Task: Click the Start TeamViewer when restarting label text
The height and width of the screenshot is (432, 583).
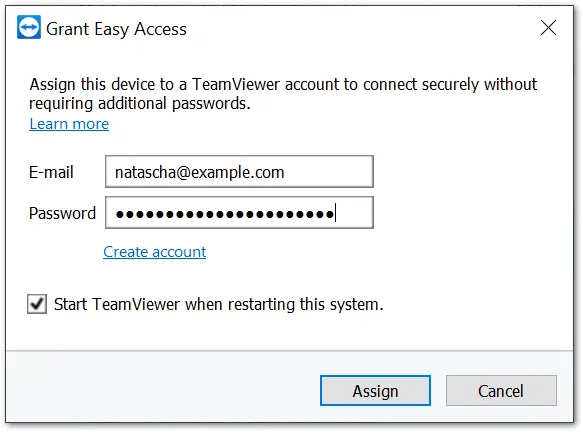Action: coord(219,304)
